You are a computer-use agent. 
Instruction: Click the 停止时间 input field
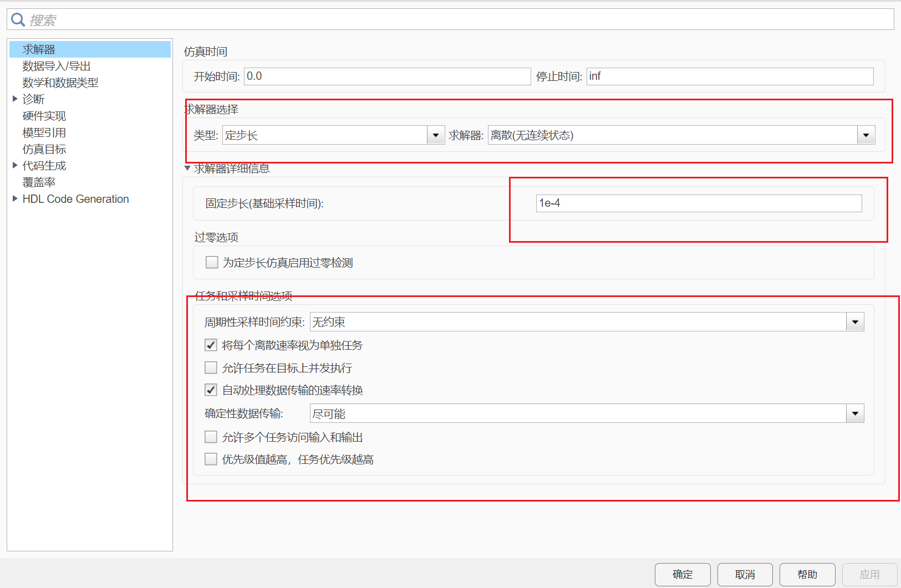(x=730, y=76)
